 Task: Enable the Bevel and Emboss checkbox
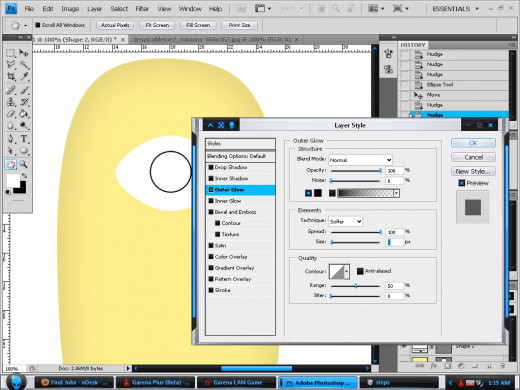tap(211, 212)
